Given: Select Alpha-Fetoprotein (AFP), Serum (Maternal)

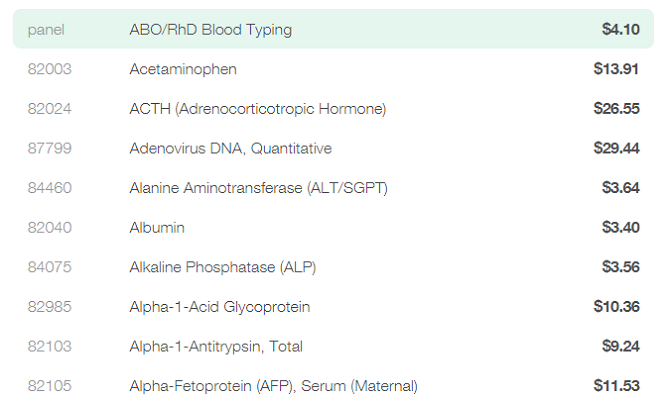Looking at the screenshot, I should [x=333, y=385].
